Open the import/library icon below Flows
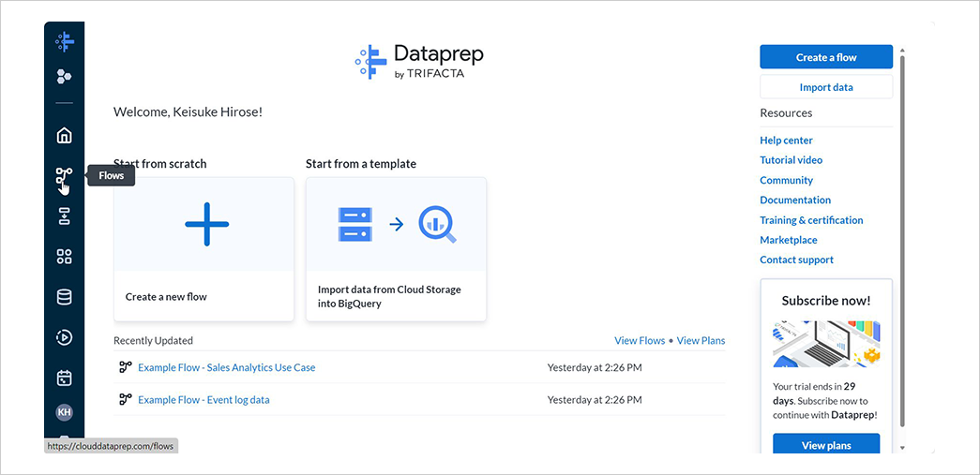This screenshot has height=475, width=980. click(64, 216)
